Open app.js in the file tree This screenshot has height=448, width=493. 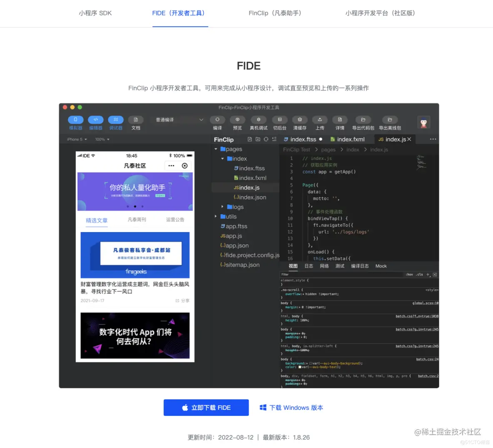pos(231,236)
